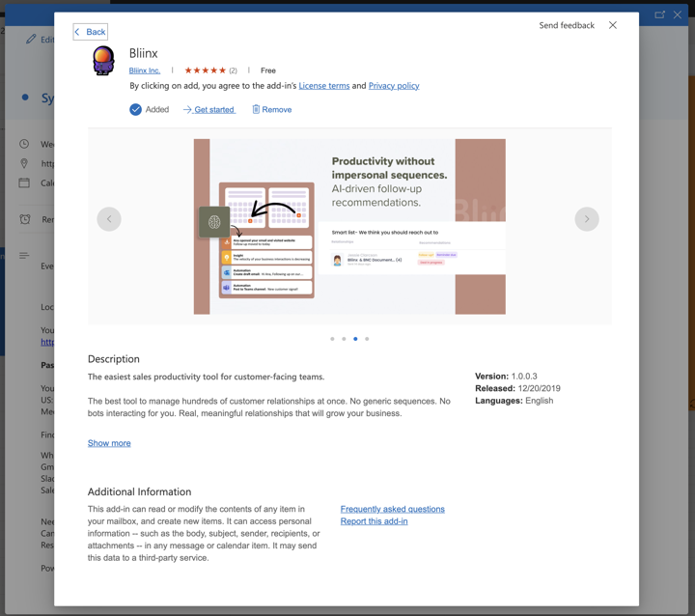Select the third carousel dot
Viewport: 695px width, 616px height.
(355, 339)
